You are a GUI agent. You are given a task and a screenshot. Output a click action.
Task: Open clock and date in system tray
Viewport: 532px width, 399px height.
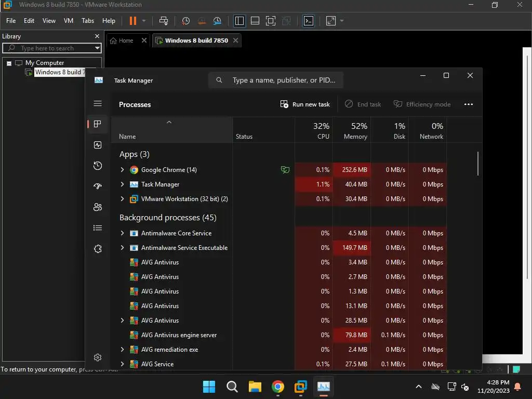click(x=494, y=387)
